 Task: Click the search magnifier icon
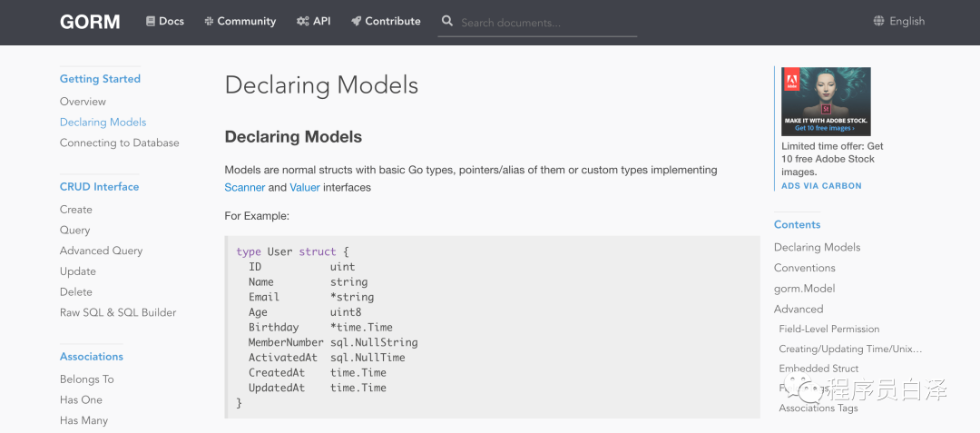coord(447,21)
